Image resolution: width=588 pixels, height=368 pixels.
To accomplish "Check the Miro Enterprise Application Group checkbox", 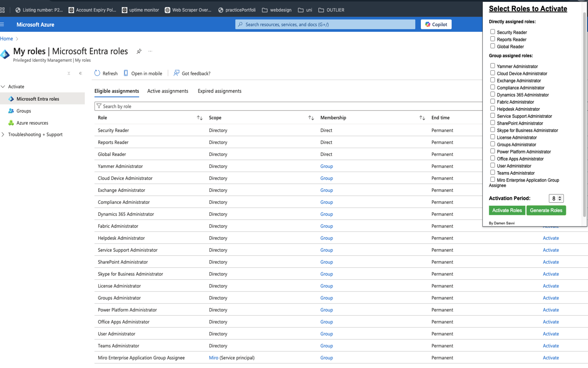I will 492,179.
